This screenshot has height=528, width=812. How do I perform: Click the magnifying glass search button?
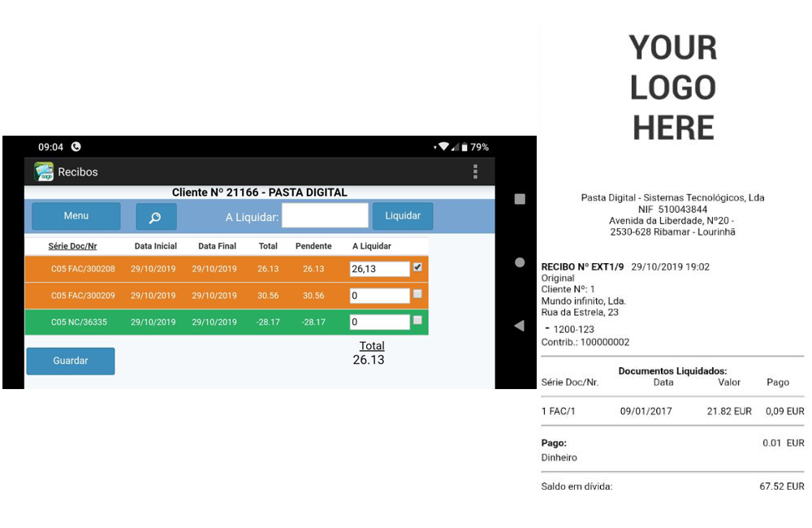click(x=156, y=217)
